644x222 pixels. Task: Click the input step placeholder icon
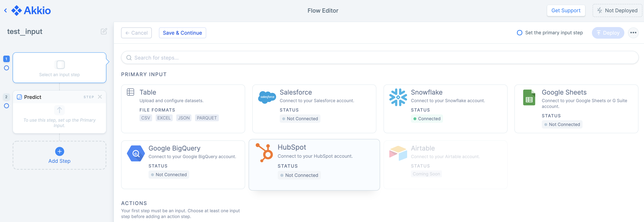59,65
